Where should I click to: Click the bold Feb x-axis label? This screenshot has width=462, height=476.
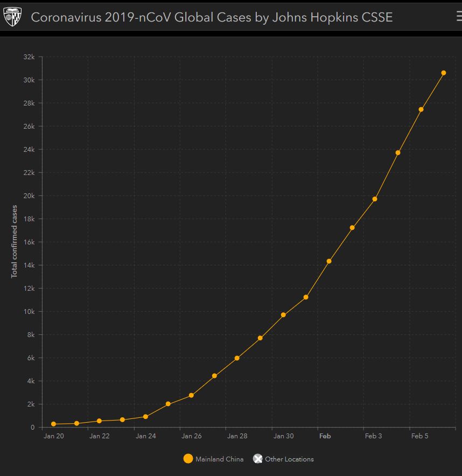325,436
